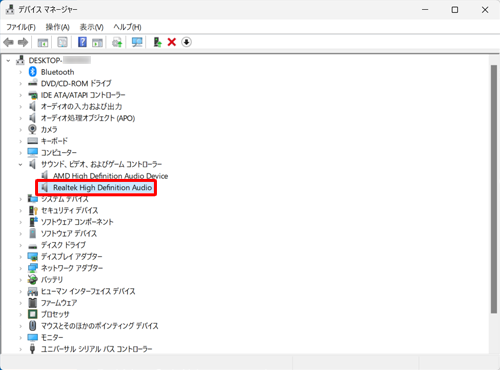Viewport: 500px width, 370px height.
Task: Click the enable device green-arrow toolbar icon
Action: pyautogui.click(x=157, y=42)
